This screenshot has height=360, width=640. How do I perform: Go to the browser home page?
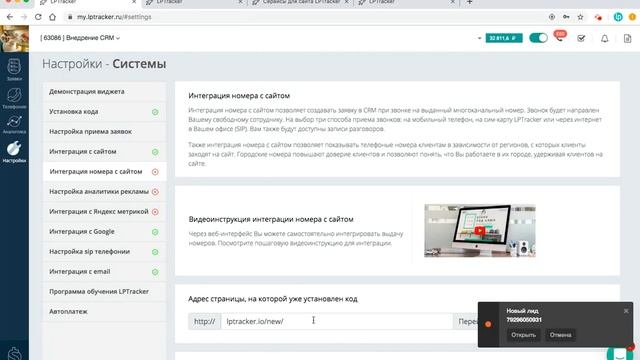52,17
